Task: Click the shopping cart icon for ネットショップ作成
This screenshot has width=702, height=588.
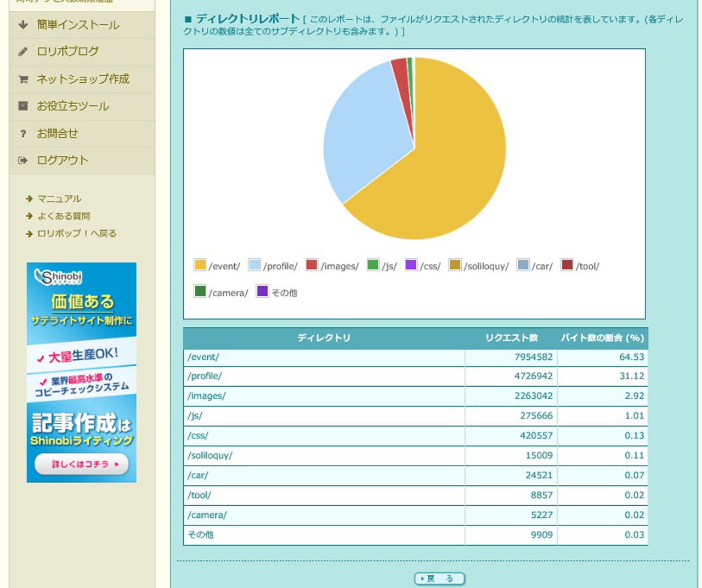Action: [23, 79]
